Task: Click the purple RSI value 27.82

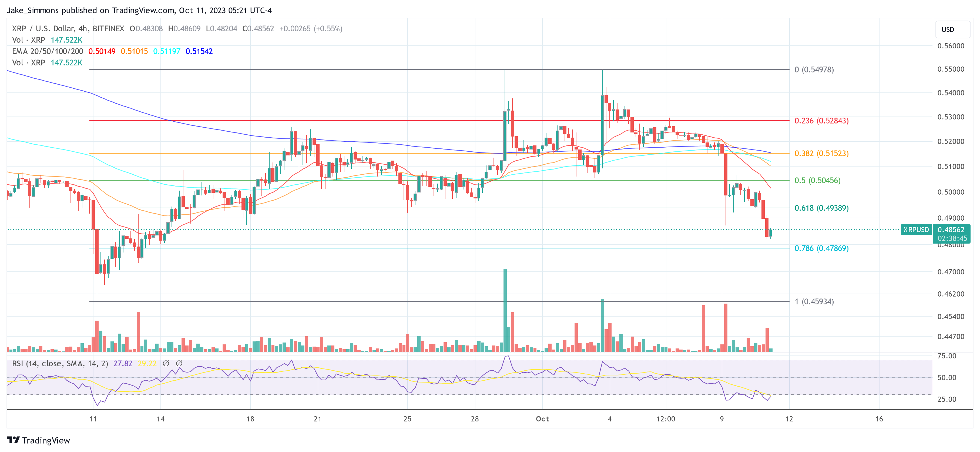Action: coord(123,364)
